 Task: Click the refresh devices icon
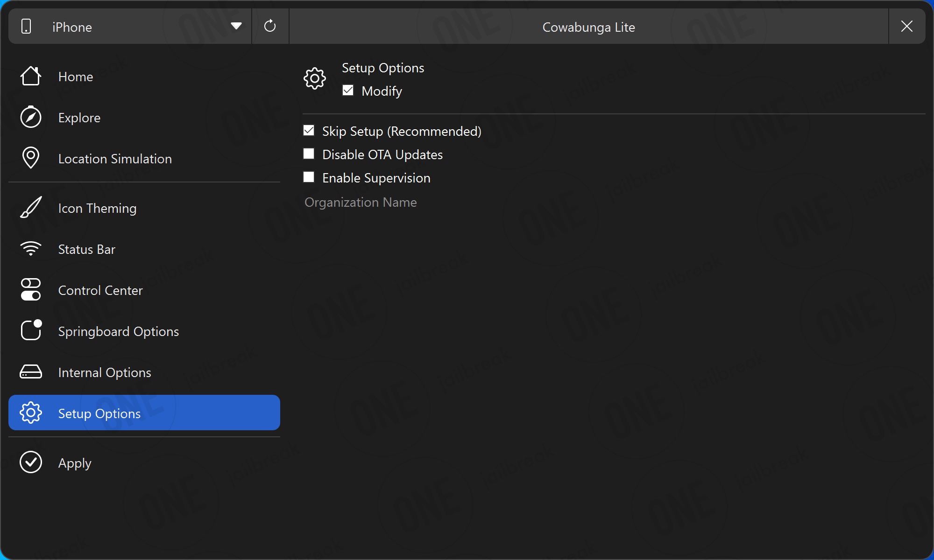pyautogui.click(x=270, y=26)
